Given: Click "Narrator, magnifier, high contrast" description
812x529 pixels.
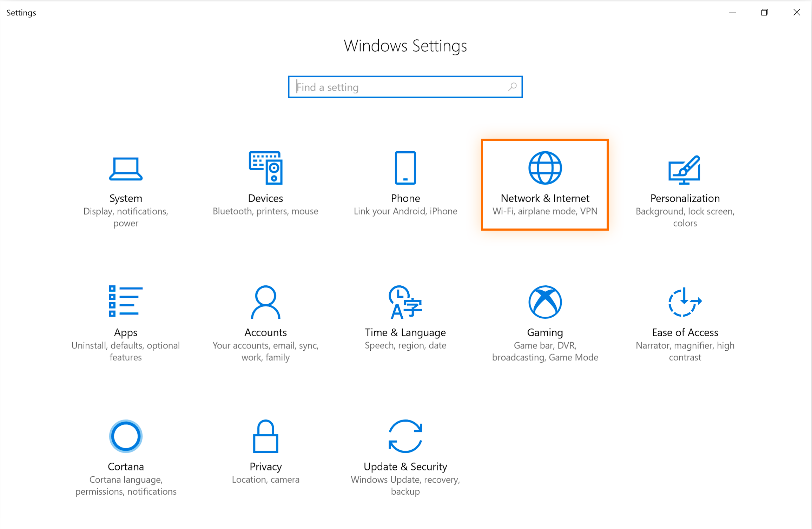Looking at the screenshot, I should [x=685, y=351].
